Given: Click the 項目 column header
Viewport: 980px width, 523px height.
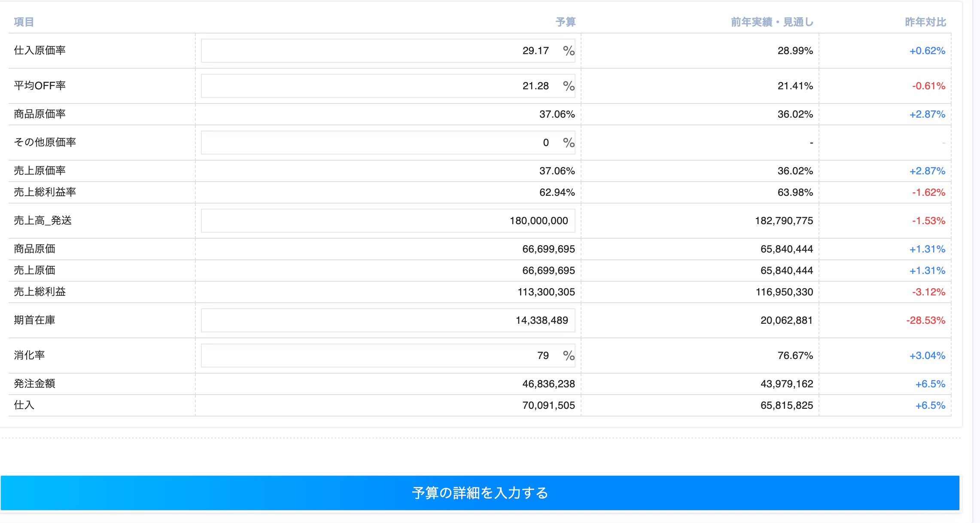Looking at the screenshot, I should click(x=24, y=22).
